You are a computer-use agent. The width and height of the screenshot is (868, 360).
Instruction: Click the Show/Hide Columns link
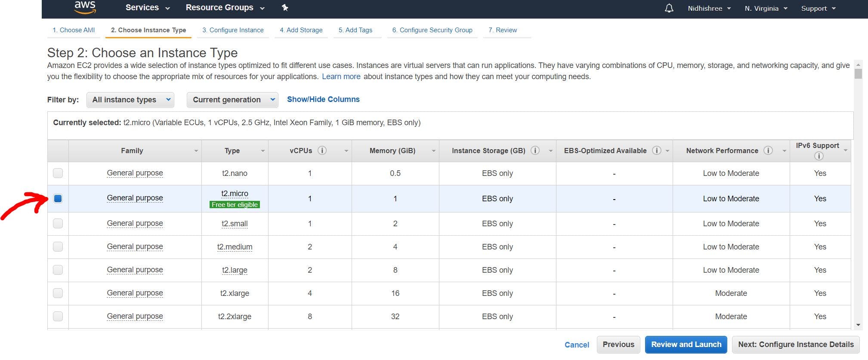(323, 99)
